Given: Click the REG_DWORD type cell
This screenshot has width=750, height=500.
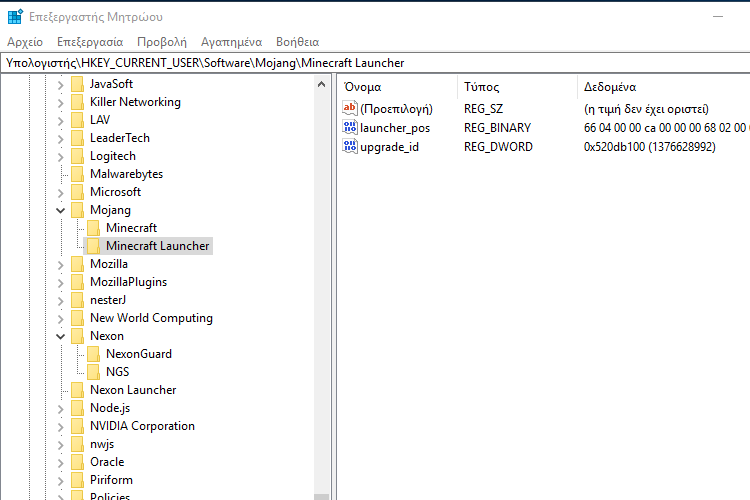Looking at the screenshot, I should (498, 147).
